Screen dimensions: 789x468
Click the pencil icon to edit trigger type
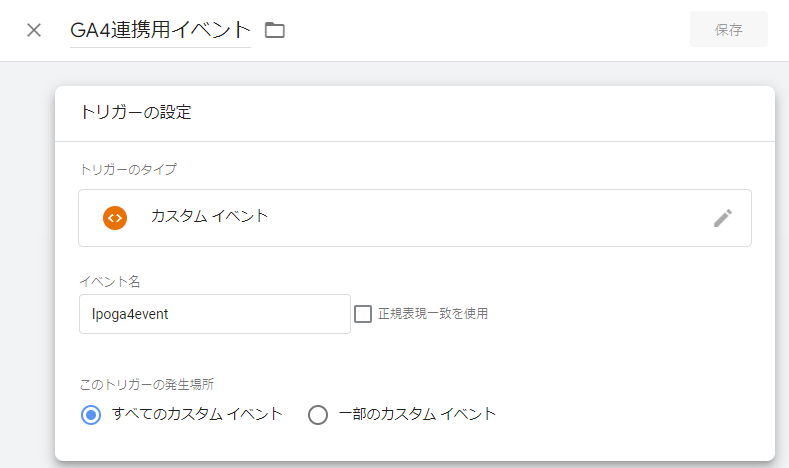722,218
